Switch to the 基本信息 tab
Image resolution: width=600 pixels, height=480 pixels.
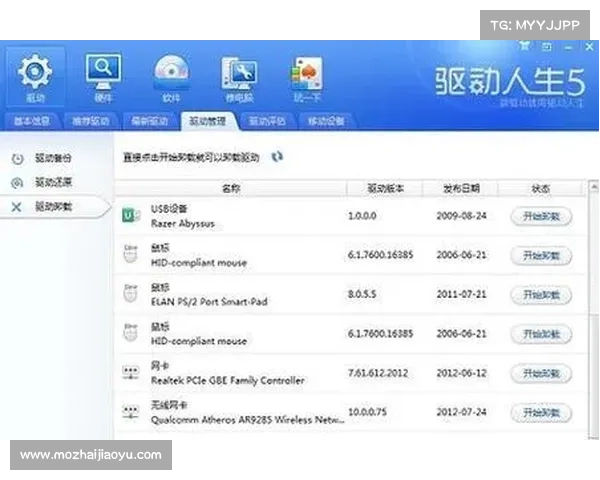32,121
